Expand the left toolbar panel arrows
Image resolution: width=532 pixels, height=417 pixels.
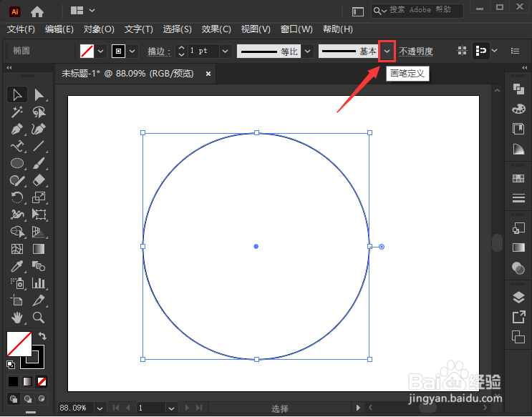pyautogui.click(x=9, y=68)
